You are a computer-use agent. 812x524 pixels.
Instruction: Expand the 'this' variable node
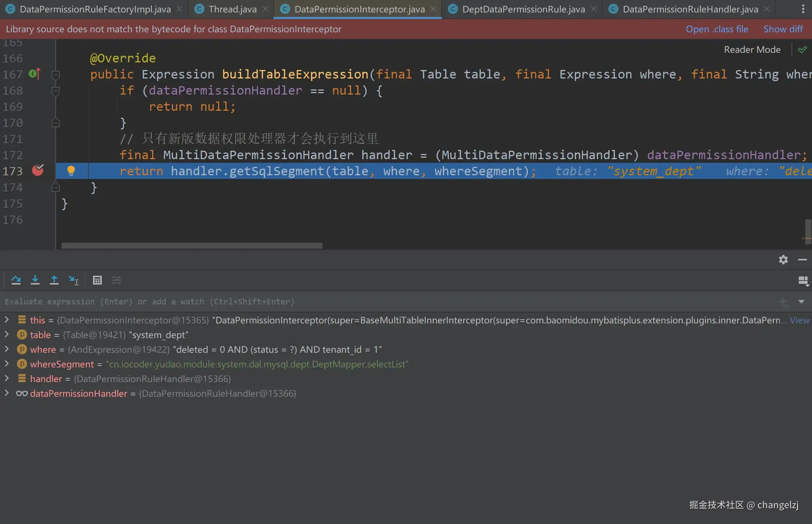[7, 320]
